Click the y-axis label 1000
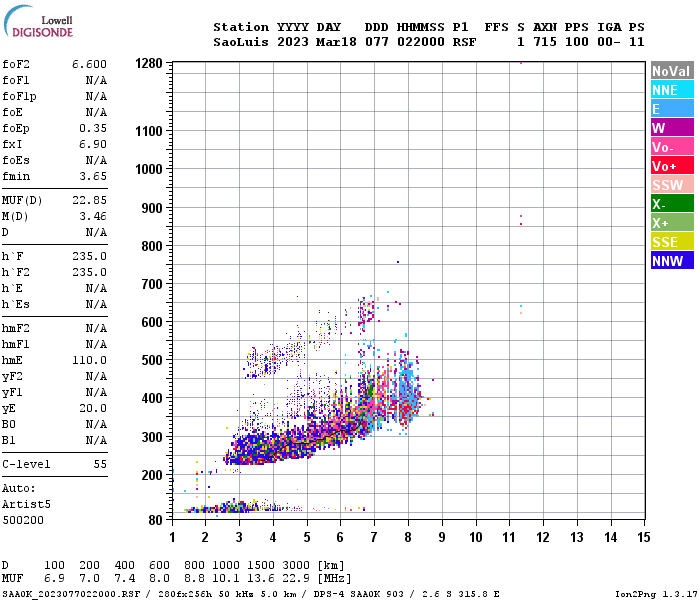This screenshot has width=700, height=600. point(149,169)
